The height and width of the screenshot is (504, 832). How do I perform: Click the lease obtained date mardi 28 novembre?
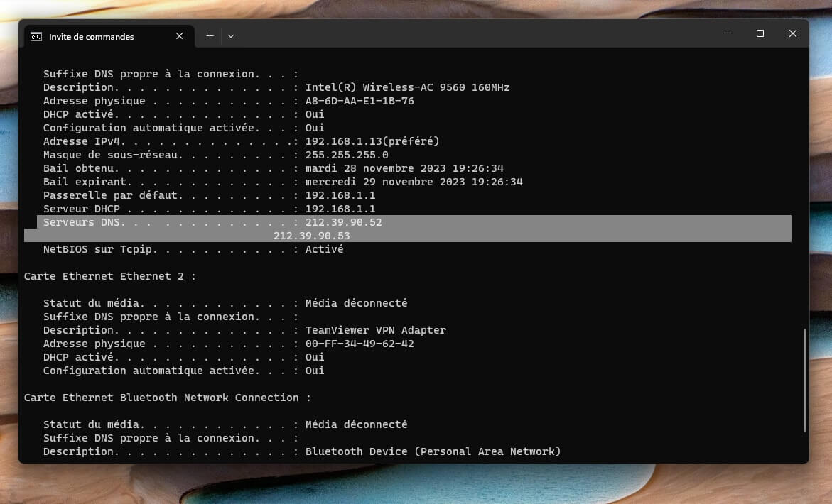point(404,168)
